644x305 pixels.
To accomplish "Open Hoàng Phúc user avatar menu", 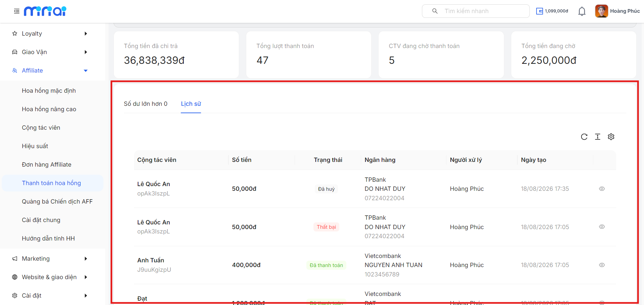I will pos(617,11).
